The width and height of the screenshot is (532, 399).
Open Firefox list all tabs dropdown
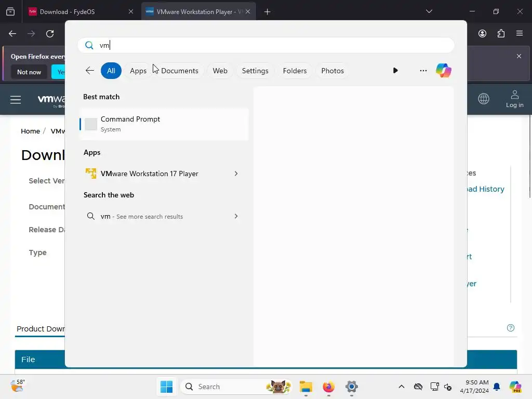tap(429, 11)
